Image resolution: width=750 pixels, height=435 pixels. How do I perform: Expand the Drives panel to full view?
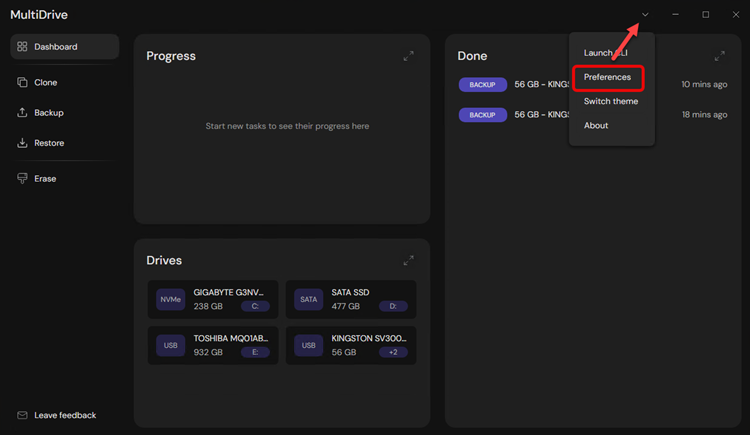click(x=408, y=260)
